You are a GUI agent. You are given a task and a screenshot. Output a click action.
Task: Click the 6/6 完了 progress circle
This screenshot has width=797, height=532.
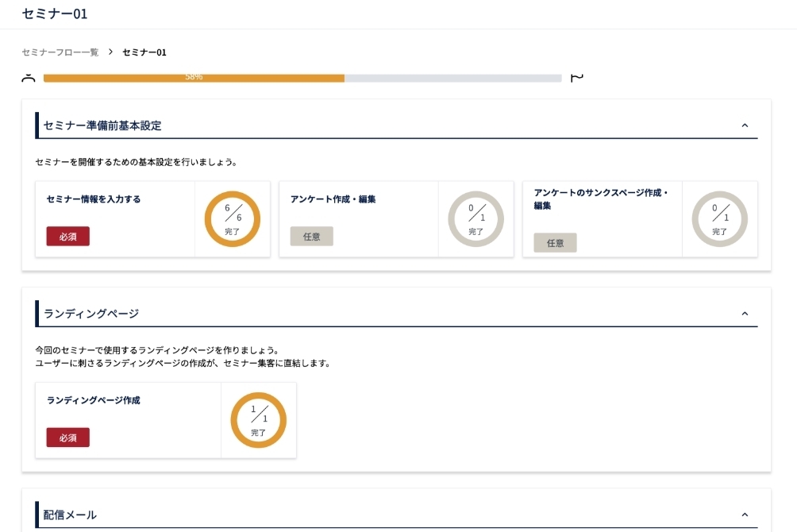233,219
